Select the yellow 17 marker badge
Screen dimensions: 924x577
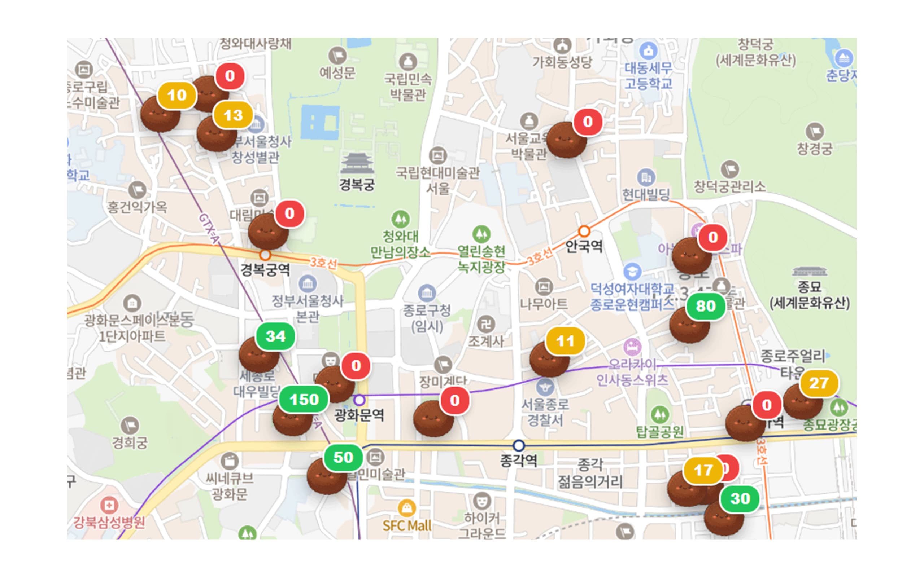coord(702,470)
